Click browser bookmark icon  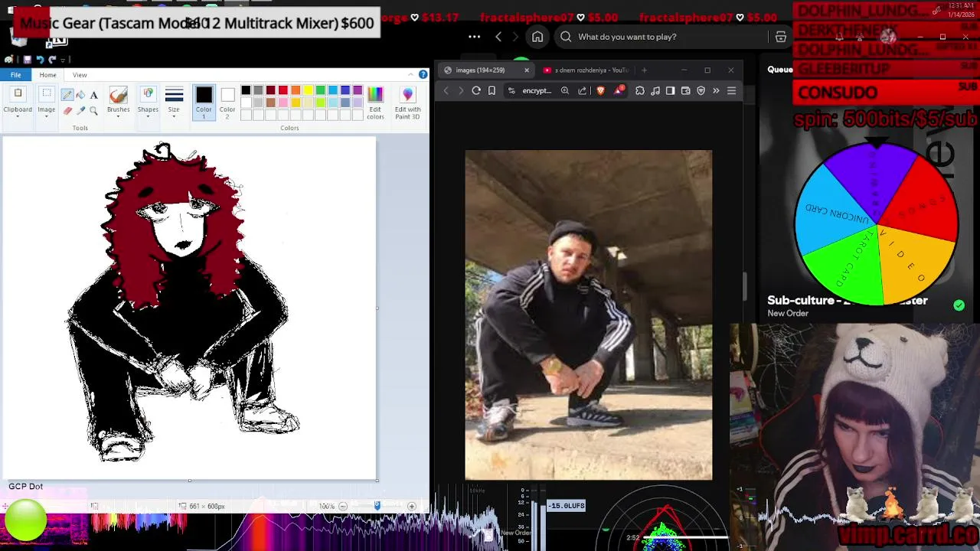tap(492, 91)
